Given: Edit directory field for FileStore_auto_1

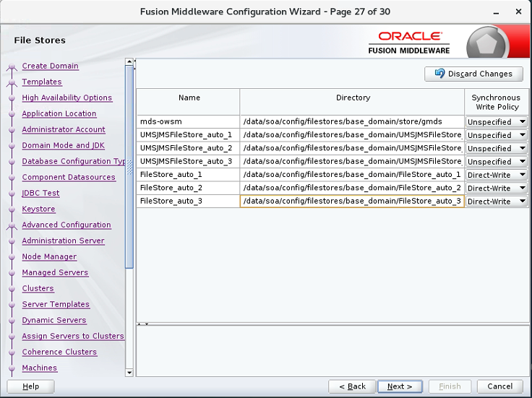Looking at the screenshot, I should (x=352, y=175).
